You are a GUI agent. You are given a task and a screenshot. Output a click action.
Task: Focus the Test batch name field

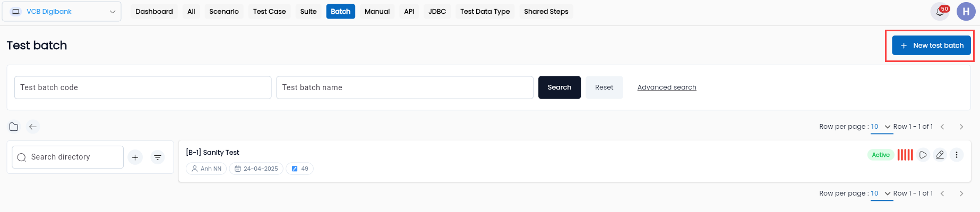click(x=405, y=87)
